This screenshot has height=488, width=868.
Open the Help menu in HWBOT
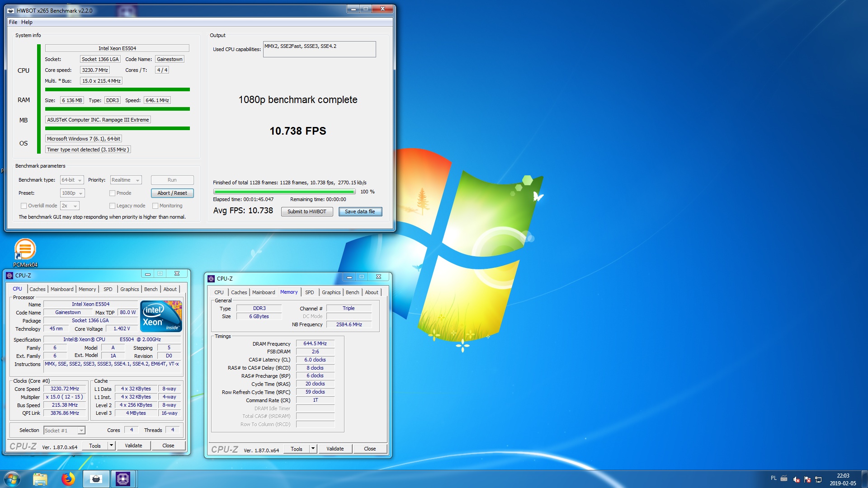tap(27, 22)
